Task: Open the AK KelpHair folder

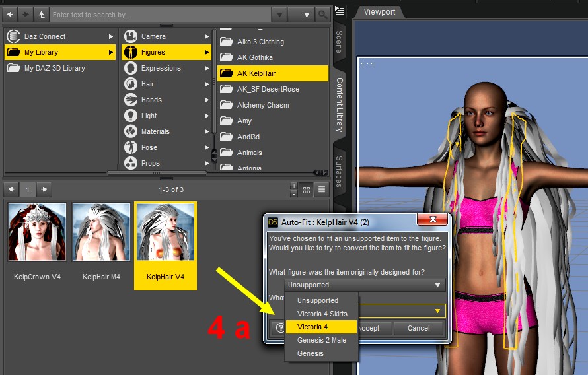Action: (x=273, y=73)
